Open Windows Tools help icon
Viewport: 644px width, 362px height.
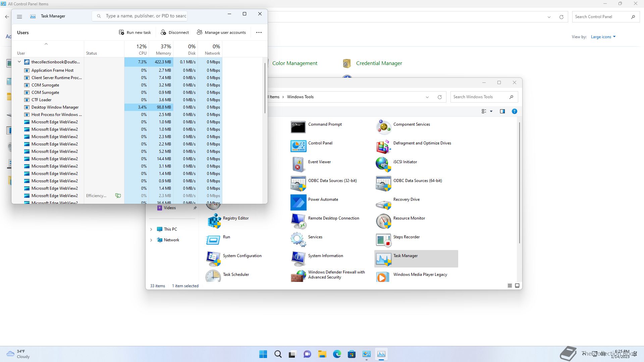(515, 111)
